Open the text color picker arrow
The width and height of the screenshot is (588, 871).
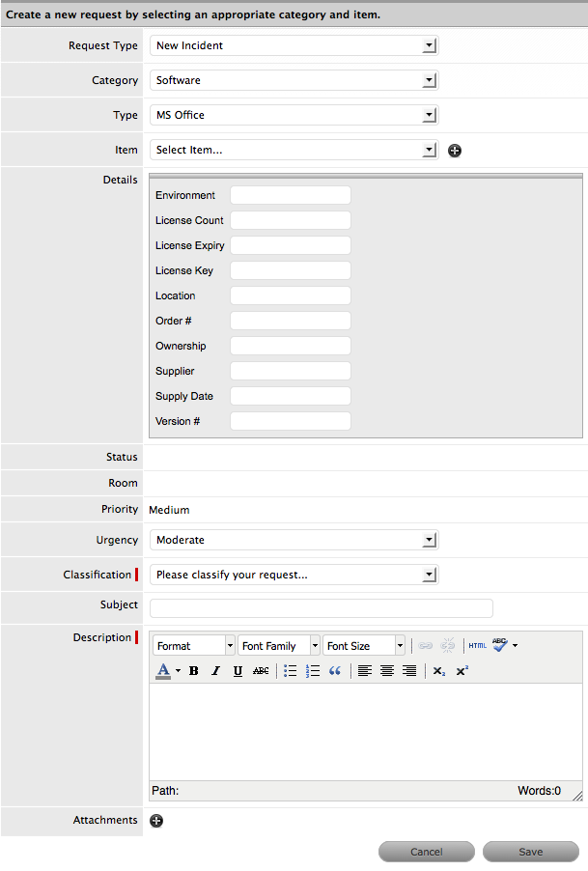(179, 671)
